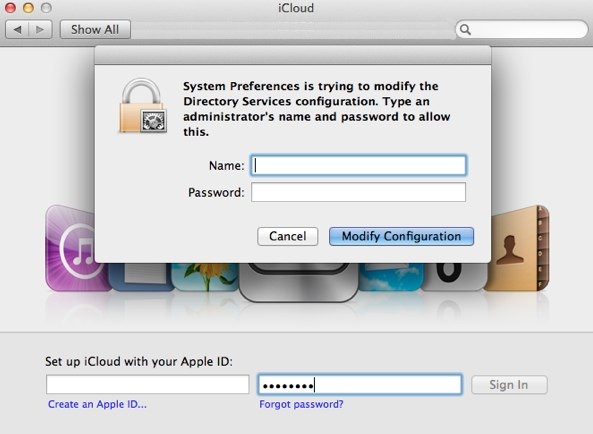Click the padlock icon in the dialog
Image resolution: width=593 pixels, height=434 pixels.
(143, 105)
